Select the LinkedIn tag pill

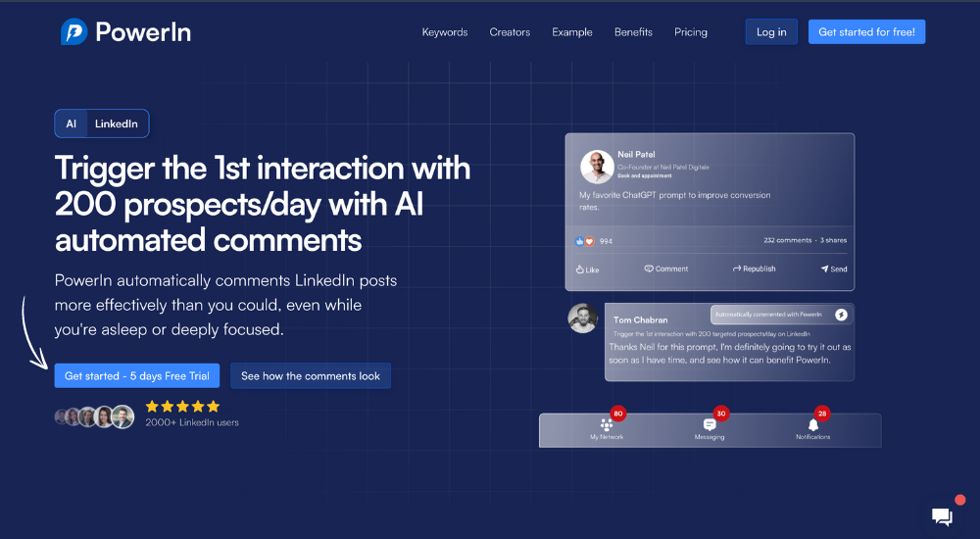coord(117,123)
